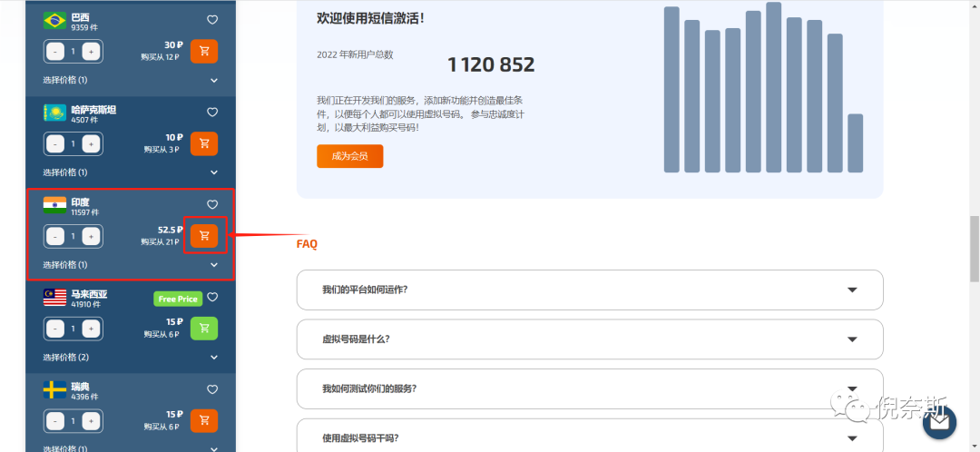980x452 pixels.
Task: Click the India shopping cart button
Action: pos(204,236)
